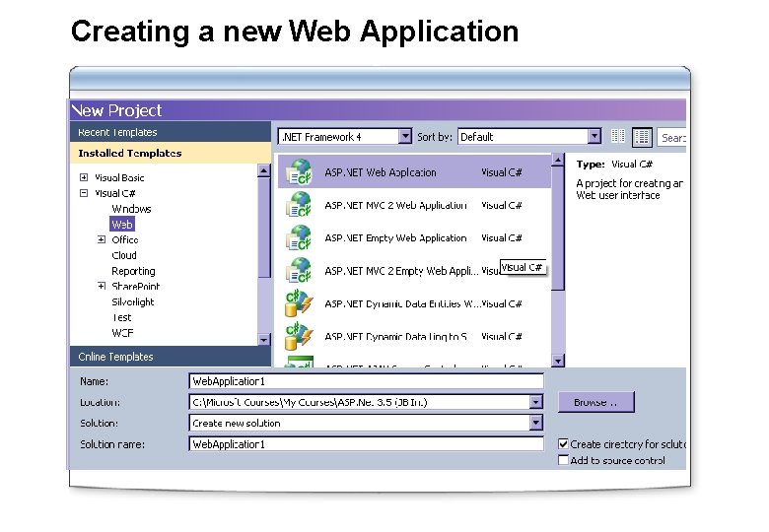Click the Visual Basic tree label
The height and width of the screenshot is (532, 769).
[x=119, y=177]
